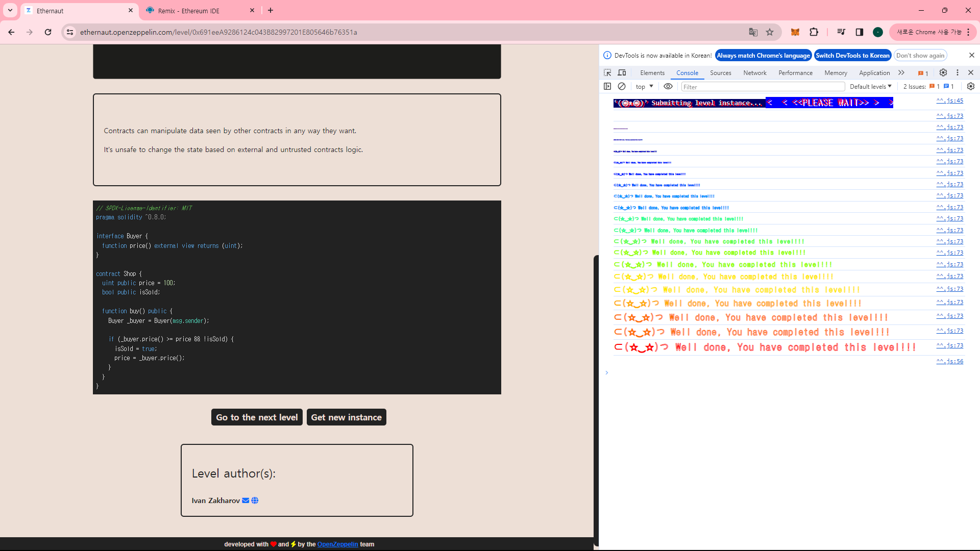
Task: Open the Elements panel tab
Action: [652, 73]
